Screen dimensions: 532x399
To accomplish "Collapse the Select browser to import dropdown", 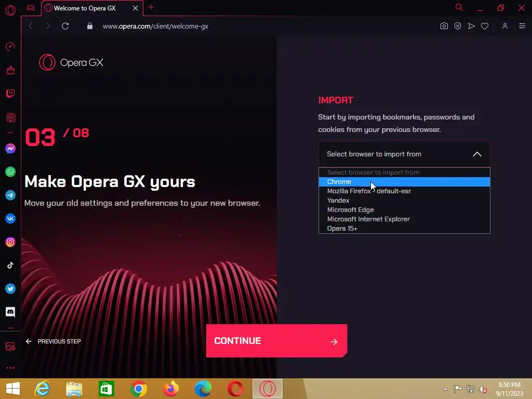I will 404,154.
